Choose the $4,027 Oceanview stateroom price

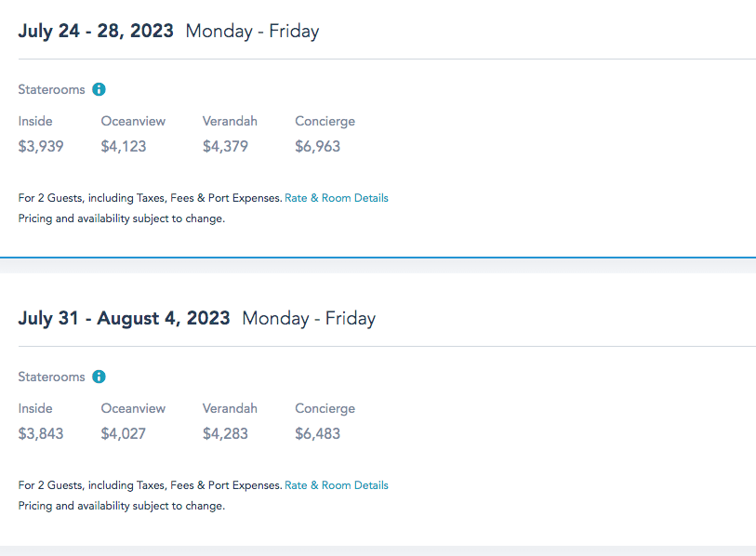point(124,433)
